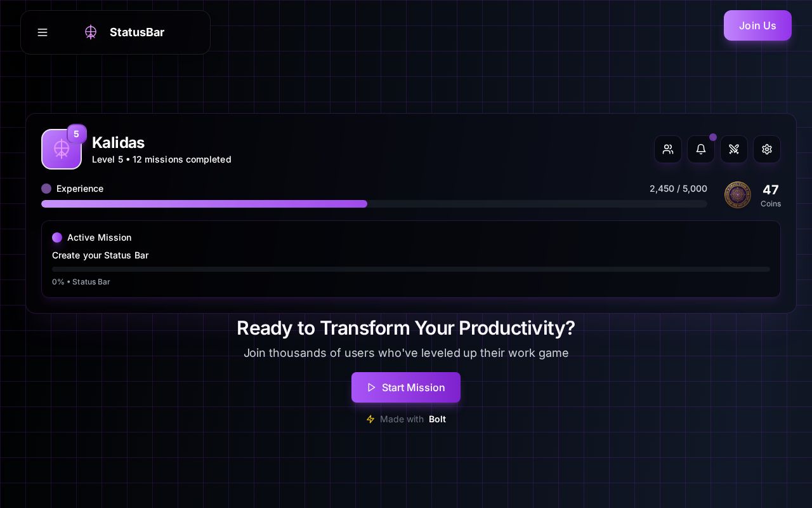Click the purple Experience dot icon
Image resolution: width=812 pixels, height=508 pixels.
[x=46, y=189]
